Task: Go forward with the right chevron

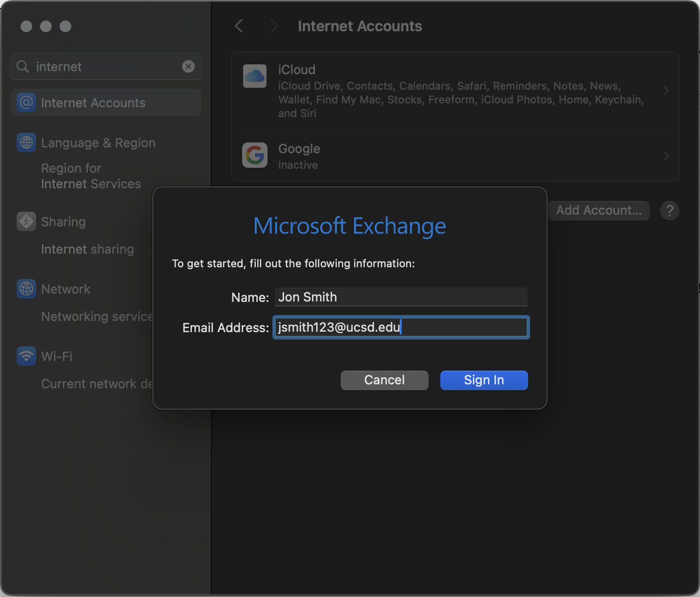Action: [274, 26]
